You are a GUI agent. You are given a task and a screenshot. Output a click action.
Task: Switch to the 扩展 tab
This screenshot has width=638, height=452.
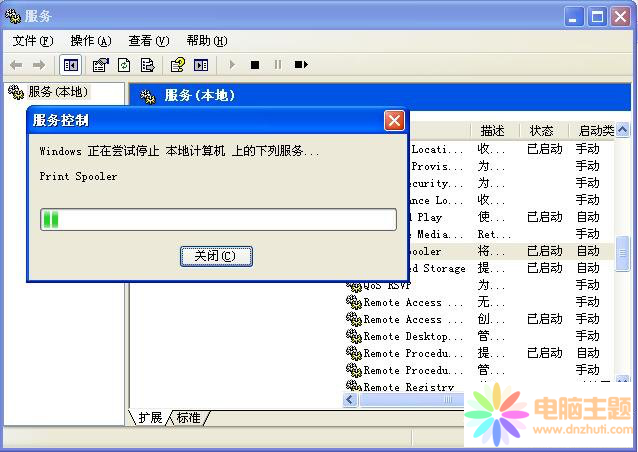[x=150, y=417]
